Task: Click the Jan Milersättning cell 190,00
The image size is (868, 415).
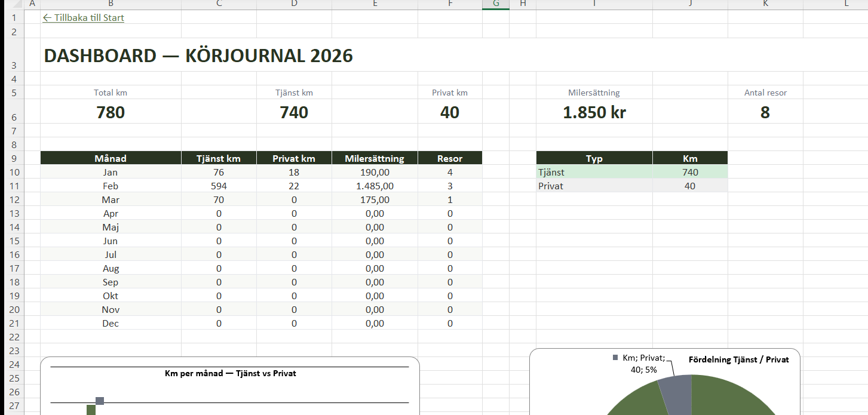Action: point(375,173)
